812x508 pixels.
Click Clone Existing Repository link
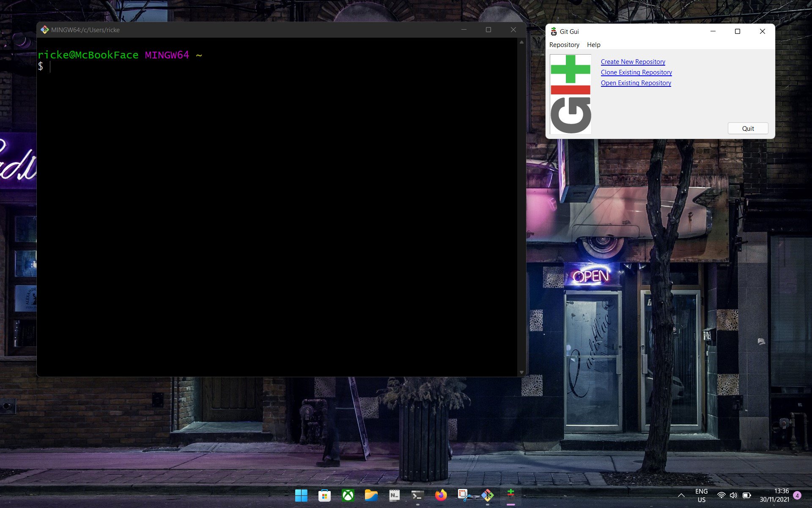636,72
